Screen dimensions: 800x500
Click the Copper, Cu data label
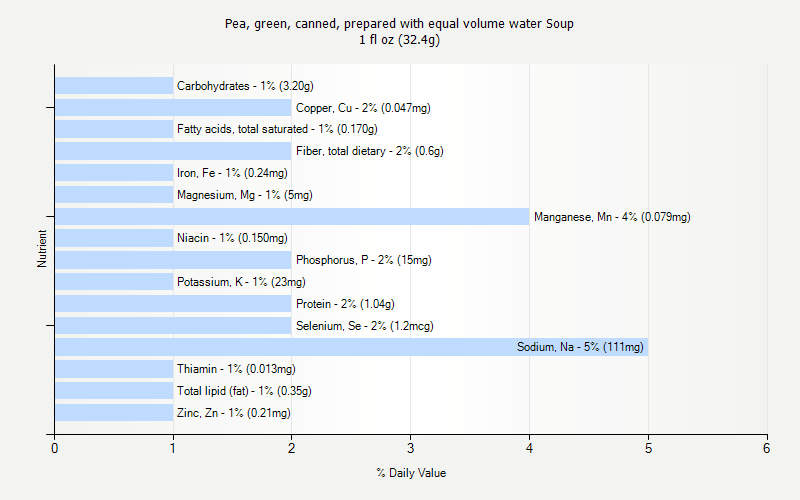tap(363, 108)
